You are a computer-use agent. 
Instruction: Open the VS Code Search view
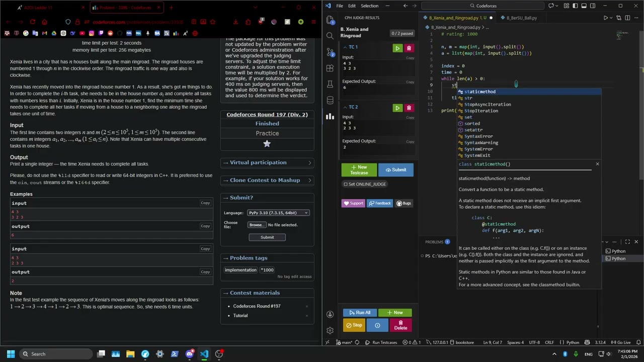click(330, 36)
